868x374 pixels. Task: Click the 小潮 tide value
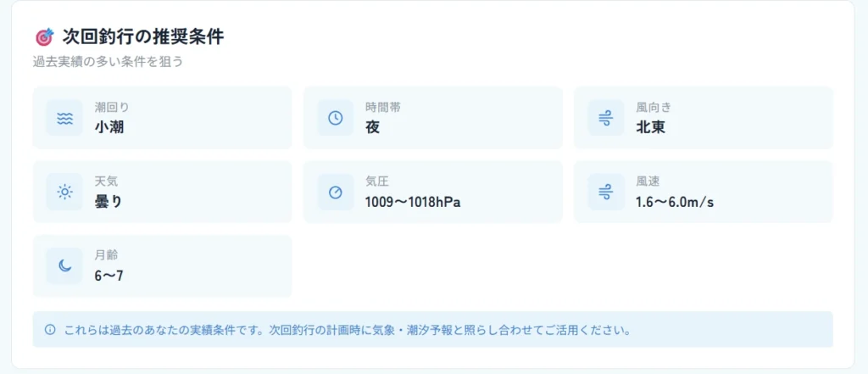pyautogui.click(x=109, y=127)
